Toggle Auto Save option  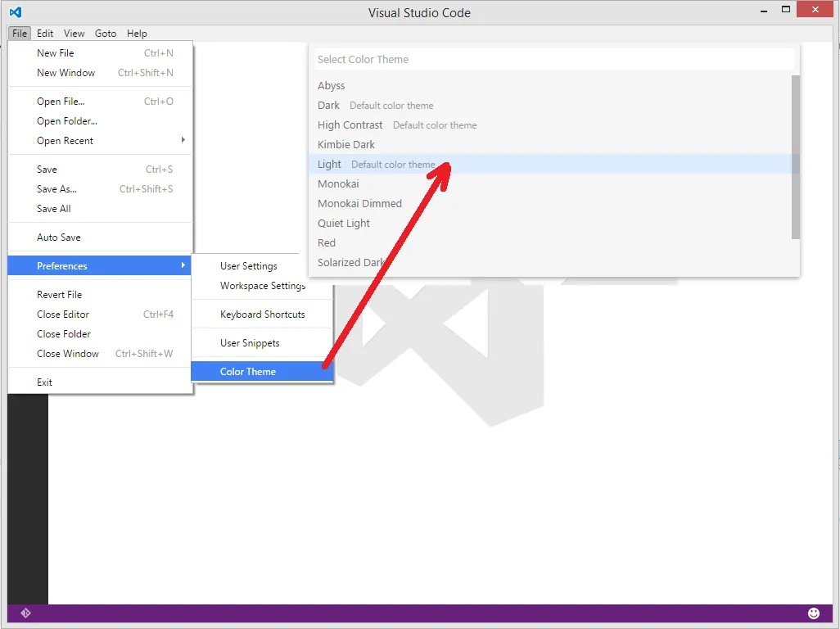100,238
